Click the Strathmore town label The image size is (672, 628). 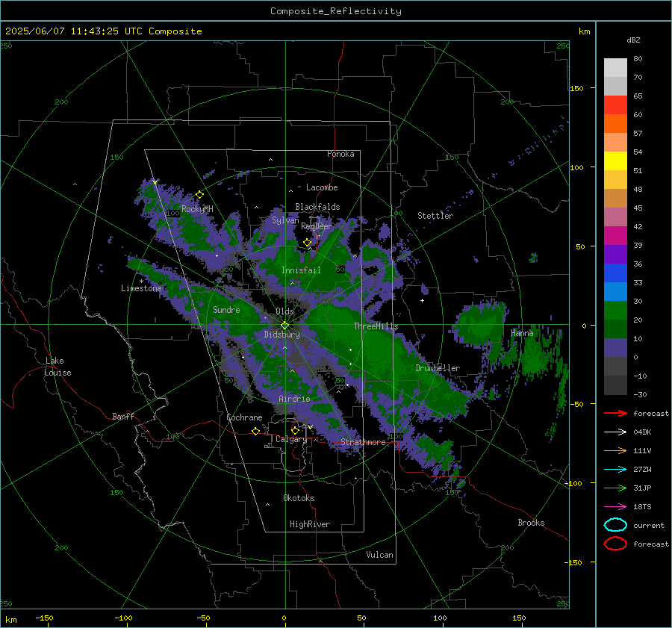363,442
